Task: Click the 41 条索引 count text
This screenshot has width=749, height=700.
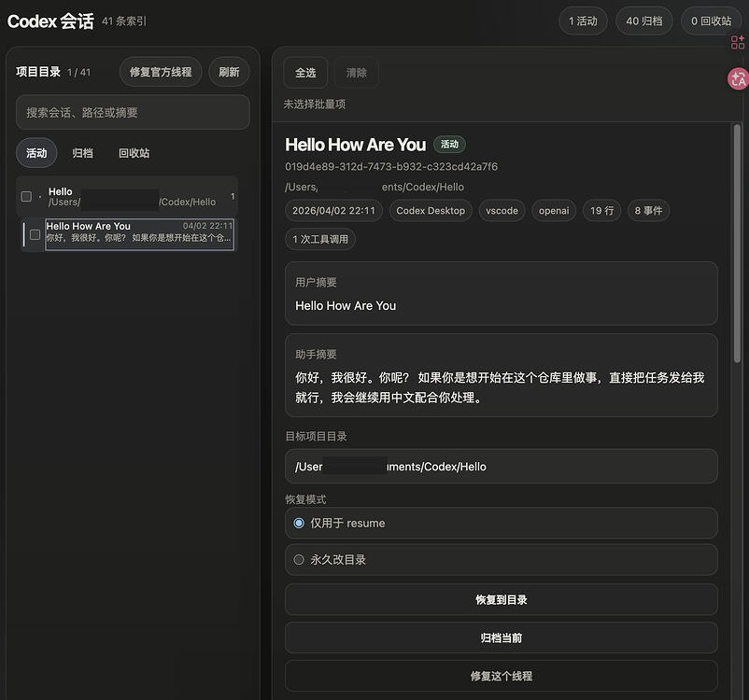Action: click(x=124, y=21)
